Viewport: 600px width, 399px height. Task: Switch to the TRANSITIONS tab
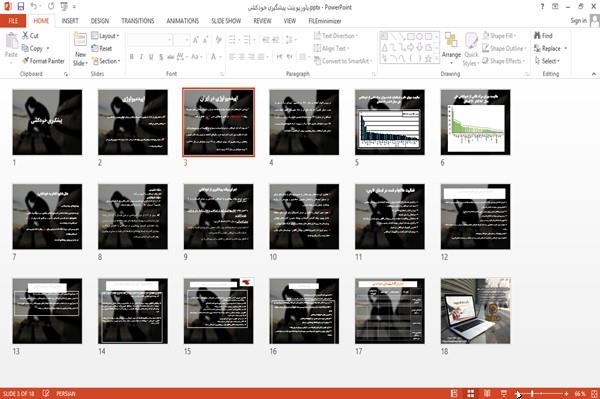tap(138, 21)
